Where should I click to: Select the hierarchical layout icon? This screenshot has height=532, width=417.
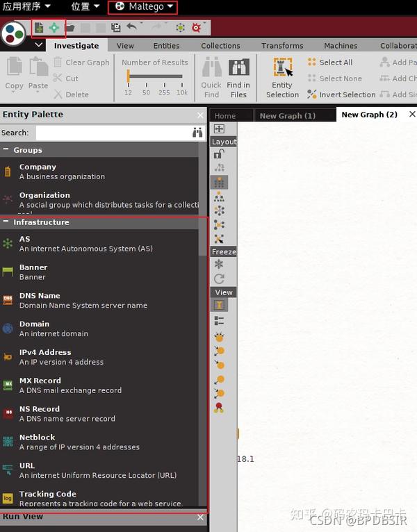click(x=219, y=197)
